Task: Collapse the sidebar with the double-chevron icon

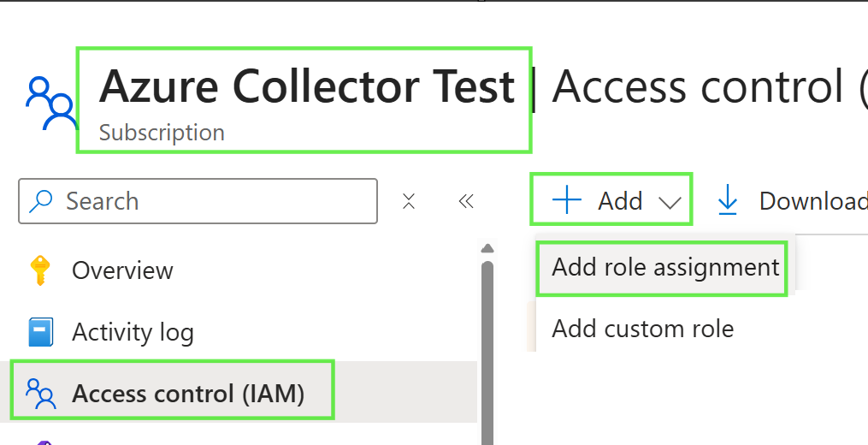Action: point(466,201)
